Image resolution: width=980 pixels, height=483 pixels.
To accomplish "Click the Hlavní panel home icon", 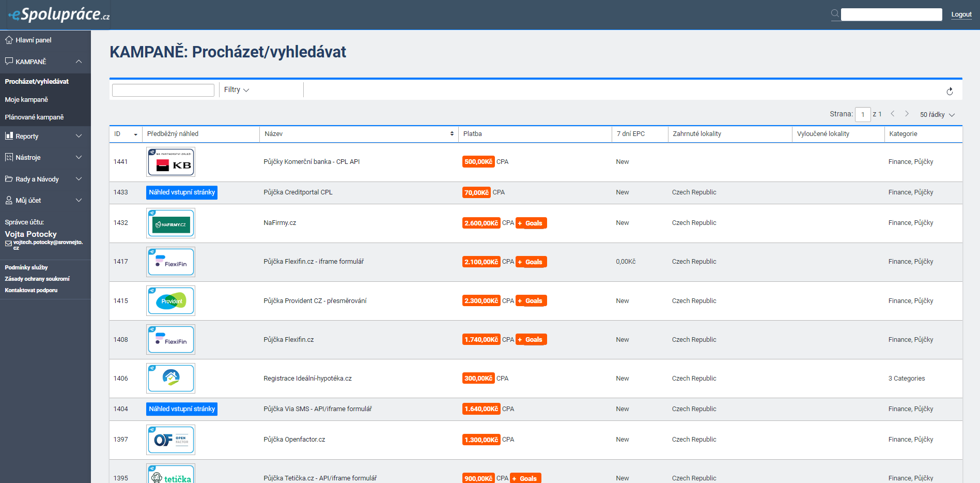I will tap(9, 40).
